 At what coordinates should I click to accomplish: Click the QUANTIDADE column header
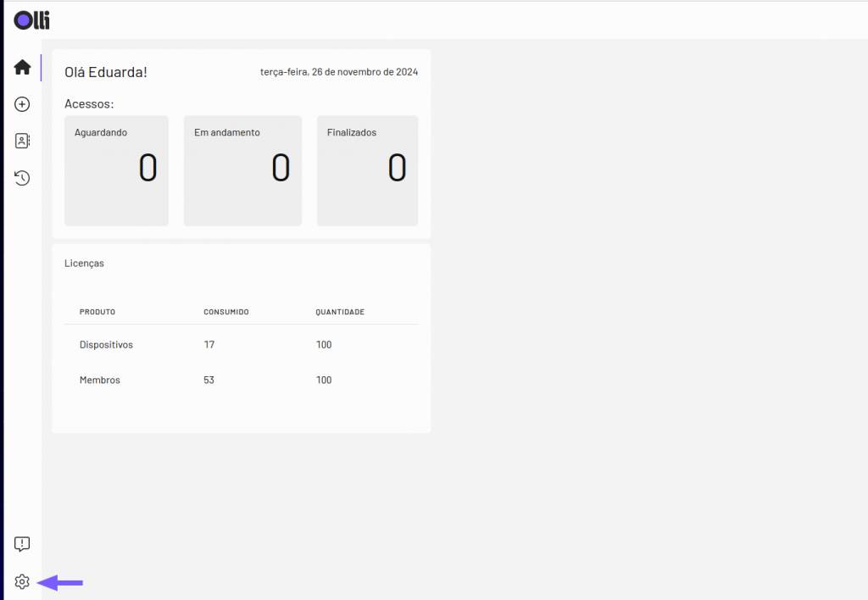[x=340, y=312]
